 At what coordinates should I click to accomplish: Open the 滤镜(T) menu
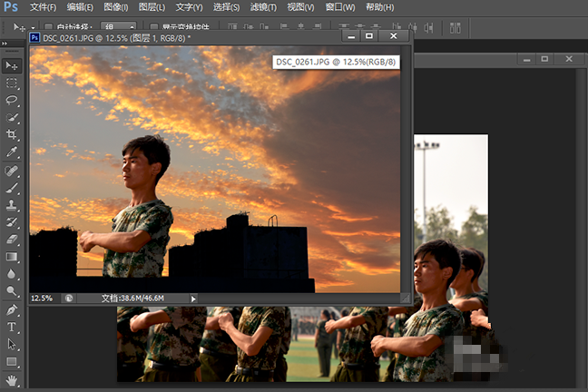(264, 7)
